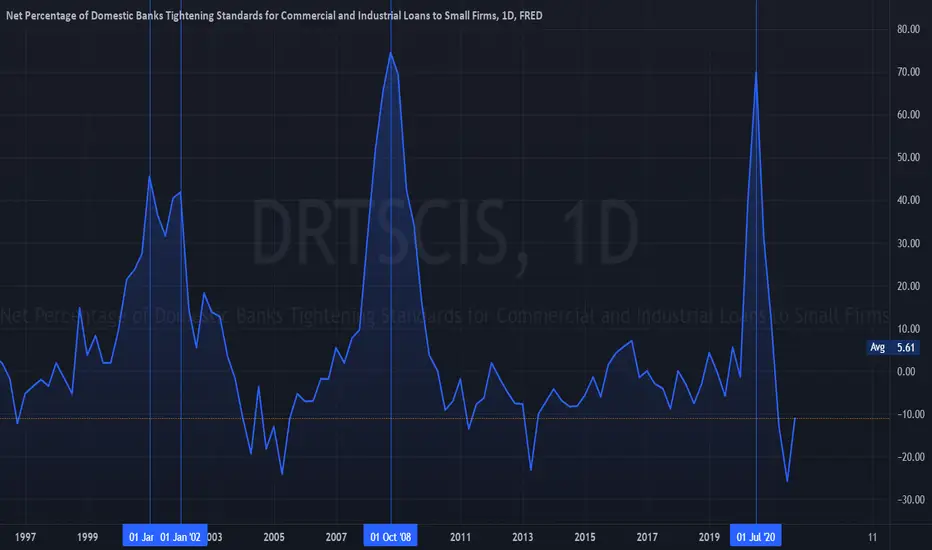Click the 80.00 value on price axis
The height and width of the screenshot is (550, 932).
point(908,29)
